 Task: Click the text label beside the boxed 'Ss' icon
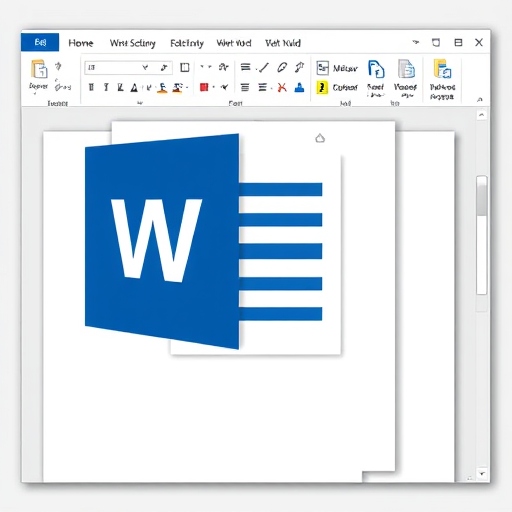click(x=345, y=68)
